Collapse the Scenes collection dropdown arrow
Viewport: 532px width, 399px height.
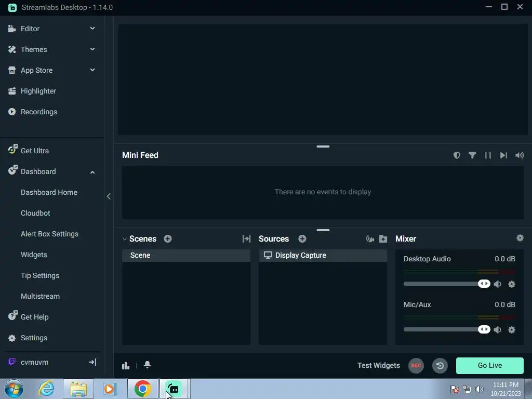coord(125,239)
